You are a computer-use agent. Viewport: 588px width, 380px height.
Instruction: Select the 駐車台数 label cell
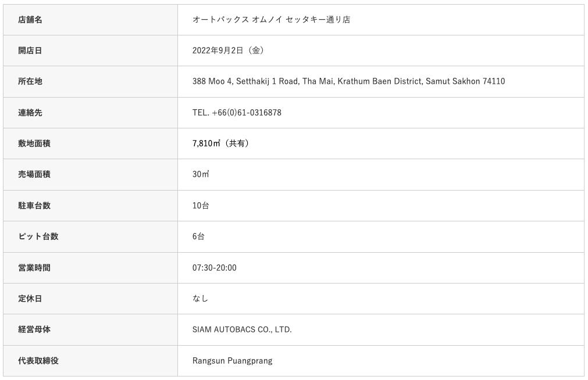point(34,206)
